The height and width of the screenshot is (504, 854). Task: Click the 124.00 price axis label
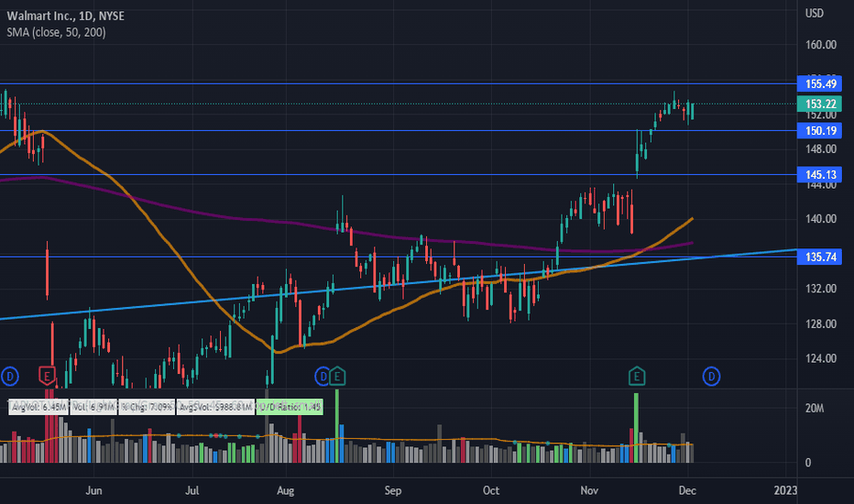pyautogui.click(x=821, y=358)
